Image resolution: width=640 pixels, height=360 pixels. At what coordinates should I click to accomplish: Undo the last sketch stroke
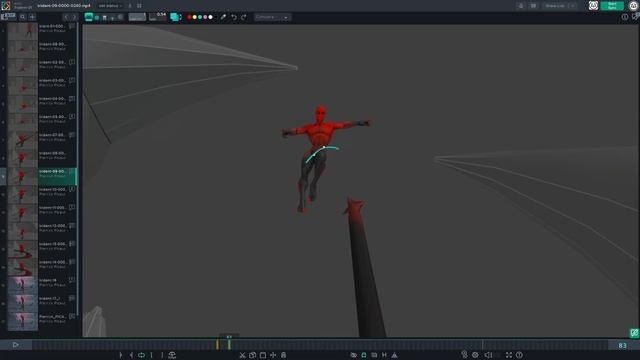click(234, 17)
